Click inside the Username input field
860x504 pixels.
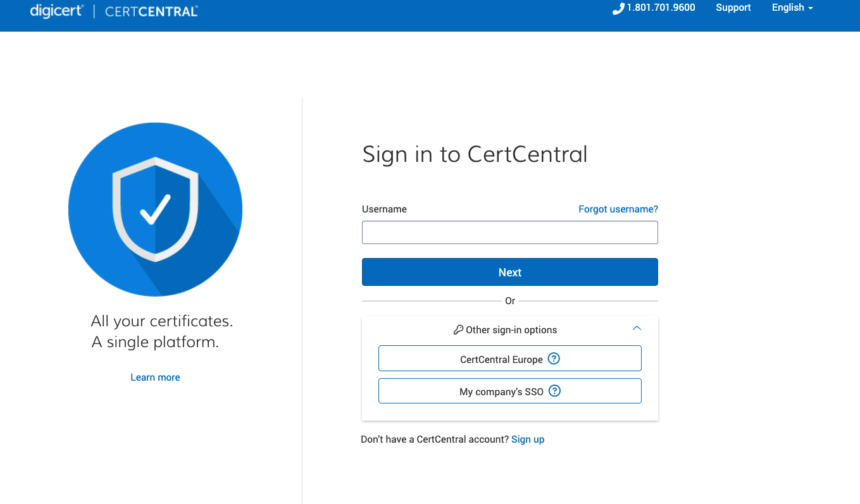[x=509, y=232]
